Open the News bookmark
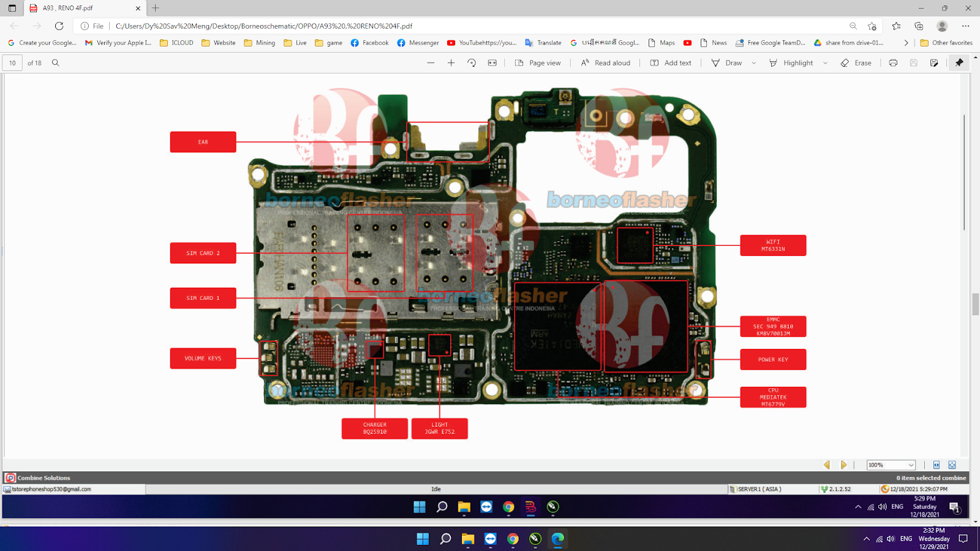This screenshot has width=980, height=551. tap(714, 43)
